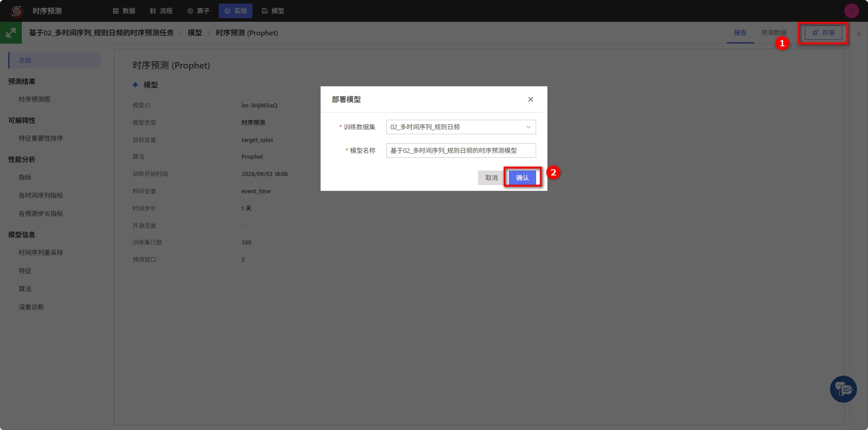Click the event_time value
This screenshot has height=430, width=868.
256,191
